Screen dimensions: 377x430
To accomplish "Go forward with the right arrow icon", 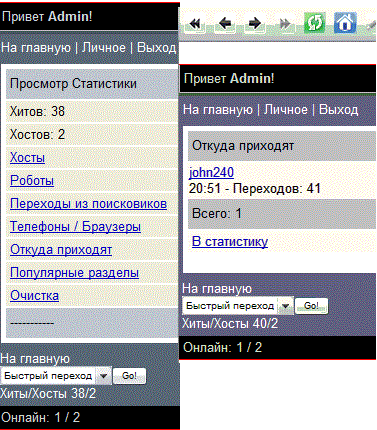I will point(255,24).
